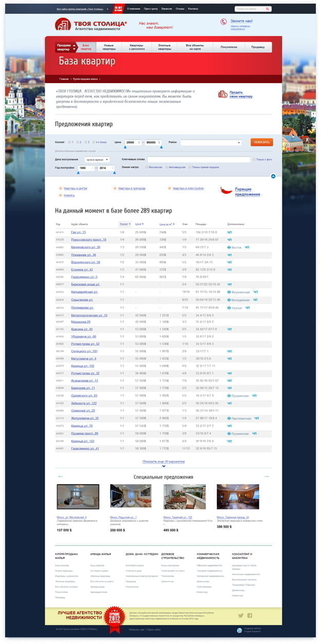Viewport: 321px width, 644px height.
Task: Check the Автозаводская metro line checkbox
Action: coord(167,167)
